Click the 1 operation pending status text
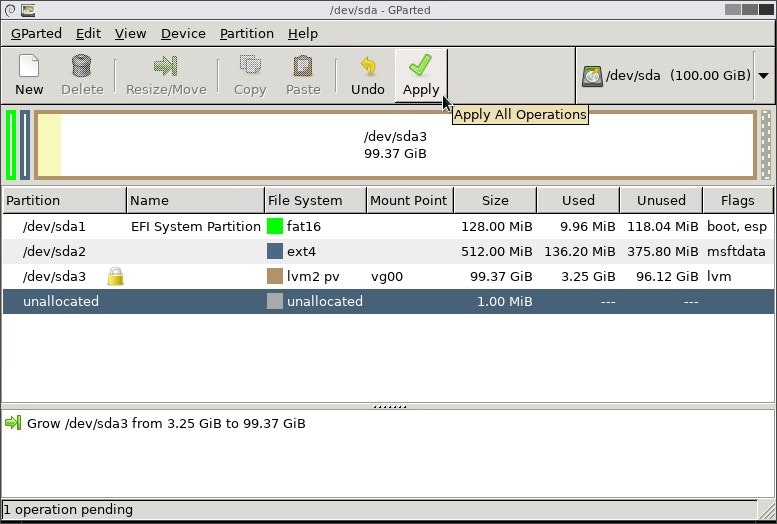Viewport: 777px width, 524px height. 68,510
